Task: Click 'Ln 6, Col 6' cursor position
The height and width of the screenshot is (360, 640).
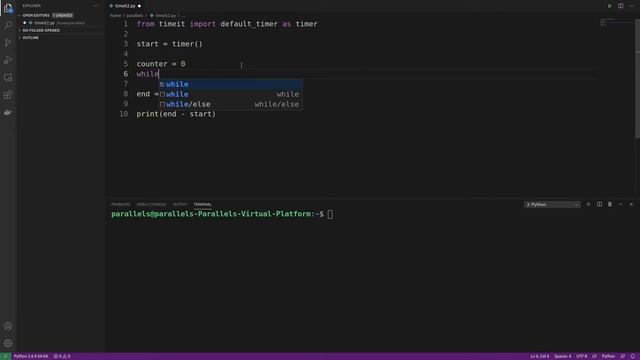Action: pyautogui.click(x=540, y=356)
